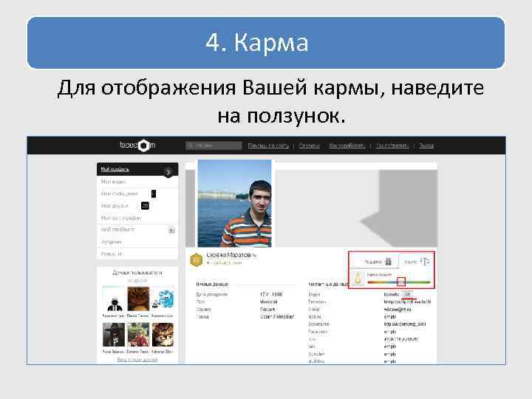Click the black counter badge beside 'Мои друзья'

pyautogui.click(x=145, y=205)
